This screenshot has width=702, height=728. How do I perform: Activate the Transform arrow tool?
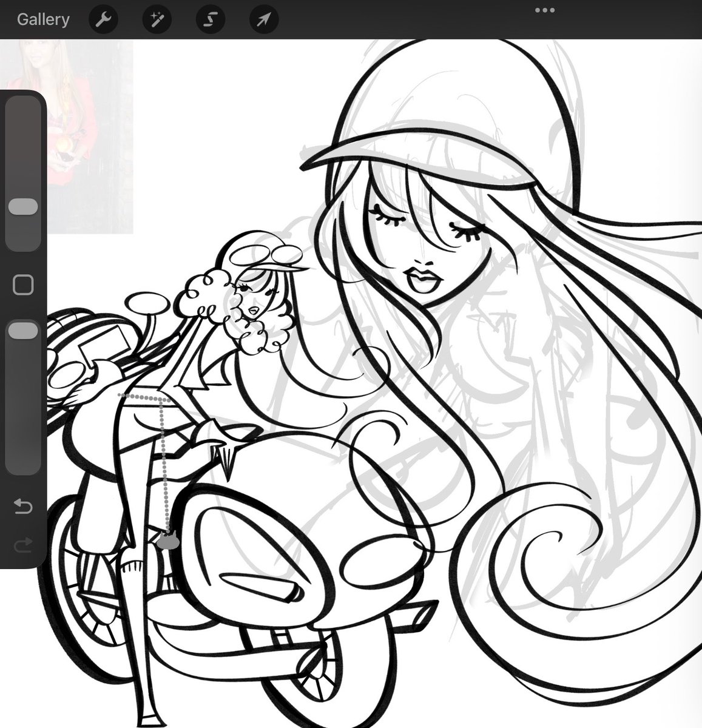[264, 19]
